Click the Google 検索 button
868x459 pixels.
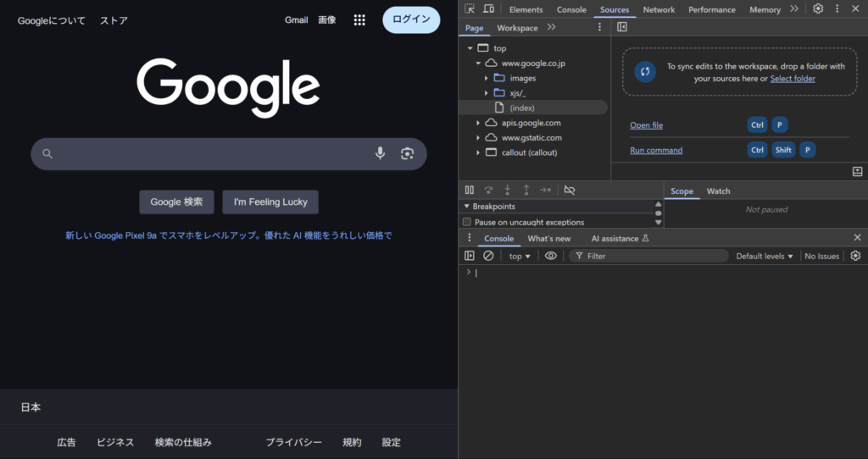[176, 202]
